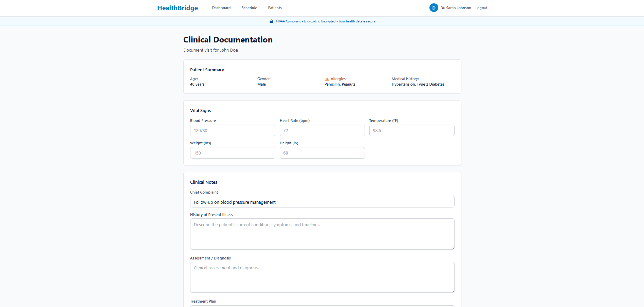Viewport: 644px width, 307px height.
Task: Select the Heart Rate field
Action: tap(322, 130)
